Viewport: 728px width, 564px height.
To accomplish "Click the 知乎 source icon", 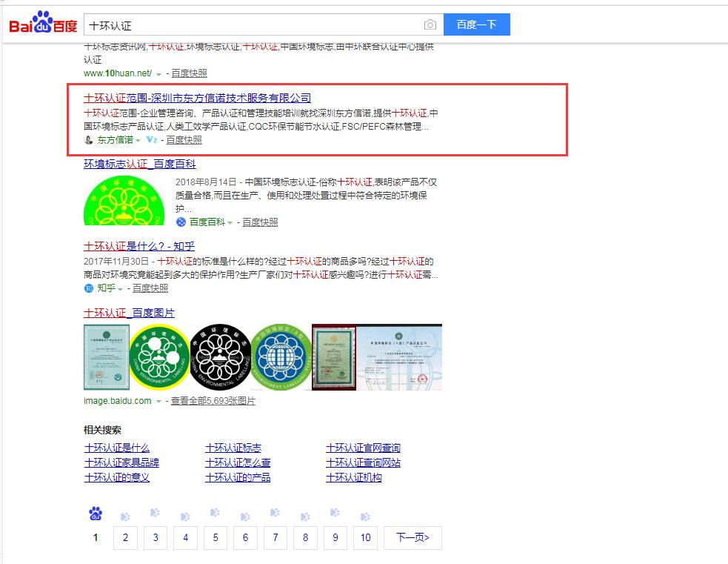I will (89, 287).
